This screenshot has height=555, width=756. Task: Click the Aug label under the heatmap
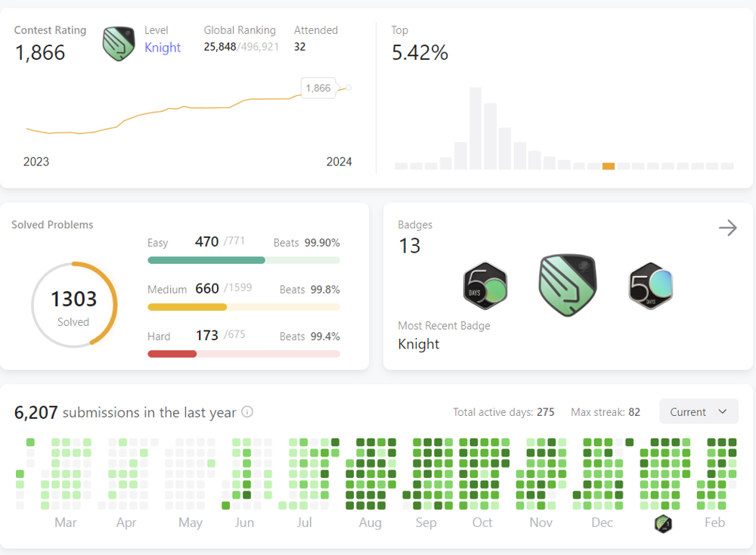[x=370, y=522]
